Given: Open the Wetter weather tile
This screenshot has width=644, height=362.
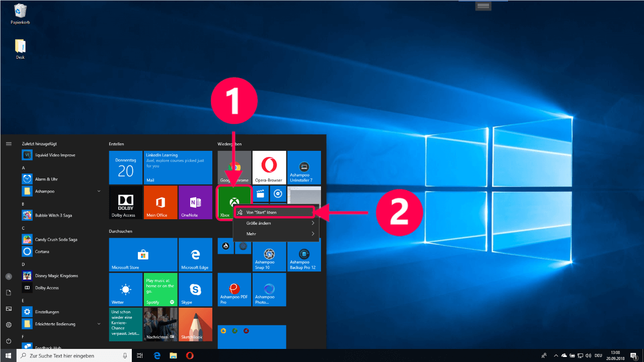Looking at the screenshot, I should [x=126, y=290].
